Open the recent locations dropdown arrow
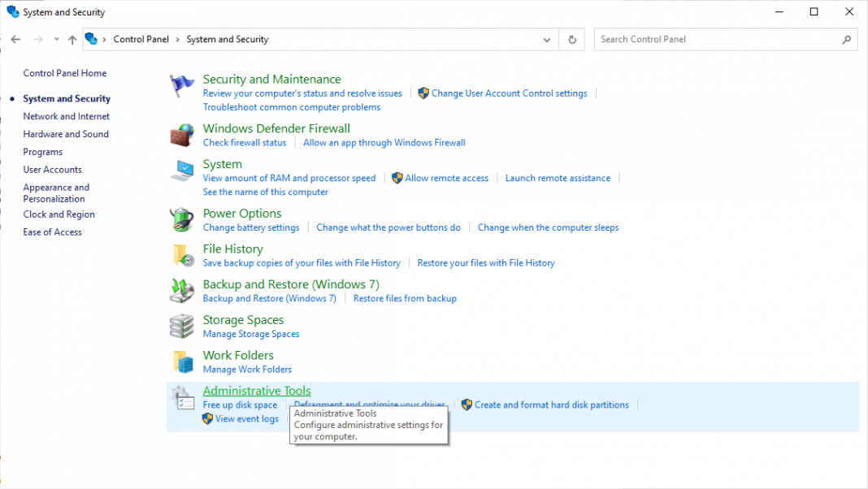Viewport: 868px width, 489px height. [x=56, y=39]
